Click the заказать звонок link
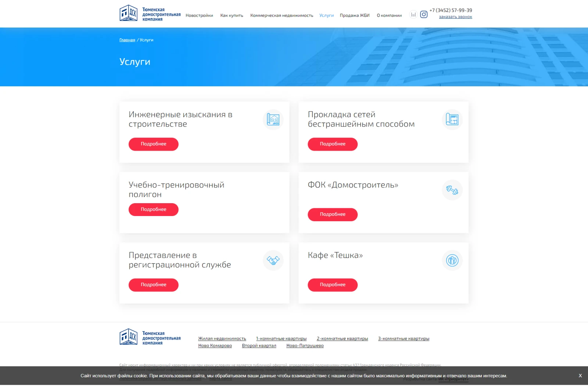The width and height of the screenshot is (588, 388). 455,17
